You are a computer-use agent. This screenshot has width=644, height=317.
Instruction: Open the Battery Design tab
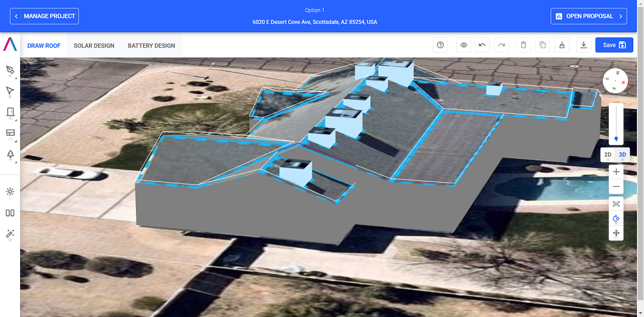tap(151, 45)
